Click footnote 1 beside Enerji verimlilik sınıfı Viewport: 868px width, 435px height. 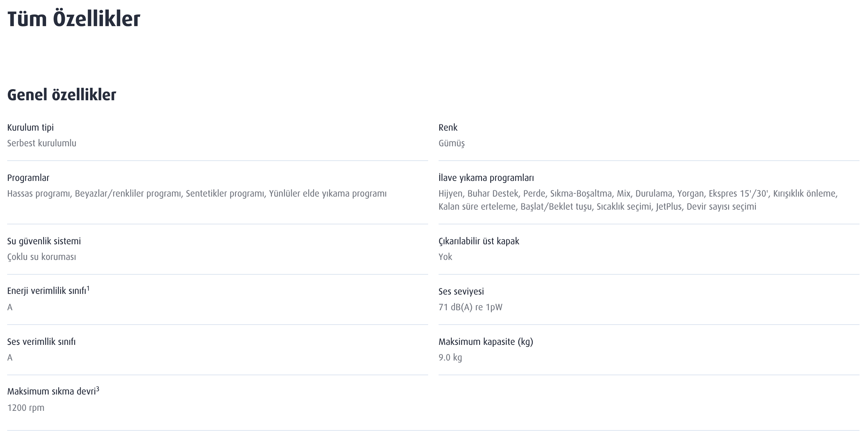(x=88, y=289)
